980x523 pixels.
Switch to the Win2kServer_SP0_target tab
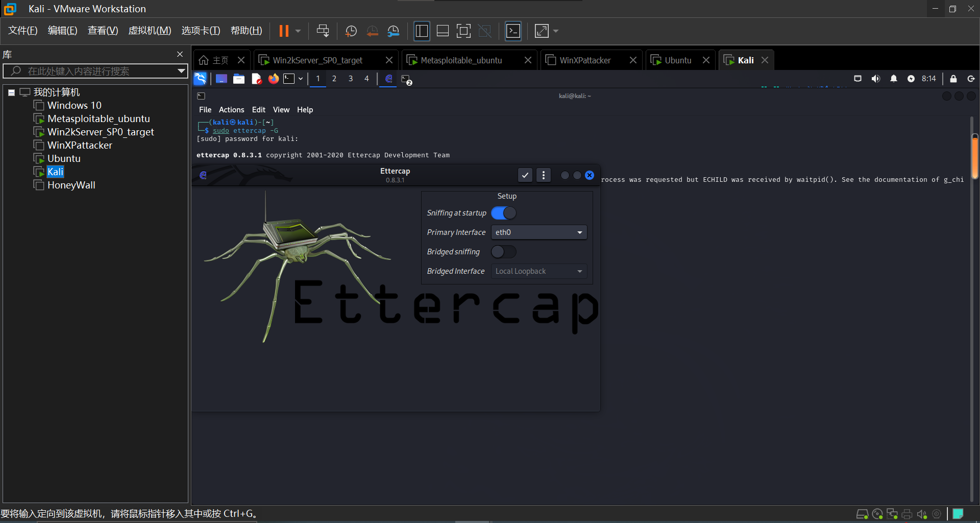tap(325, 60)
